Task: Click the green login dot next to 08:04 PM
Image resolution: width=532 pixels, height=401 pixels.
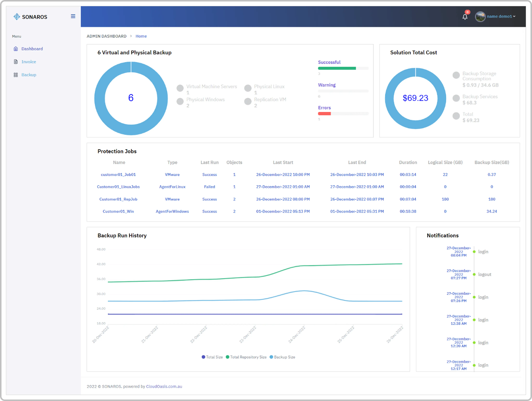Action: pyautogui.click(x=474, y=252)
